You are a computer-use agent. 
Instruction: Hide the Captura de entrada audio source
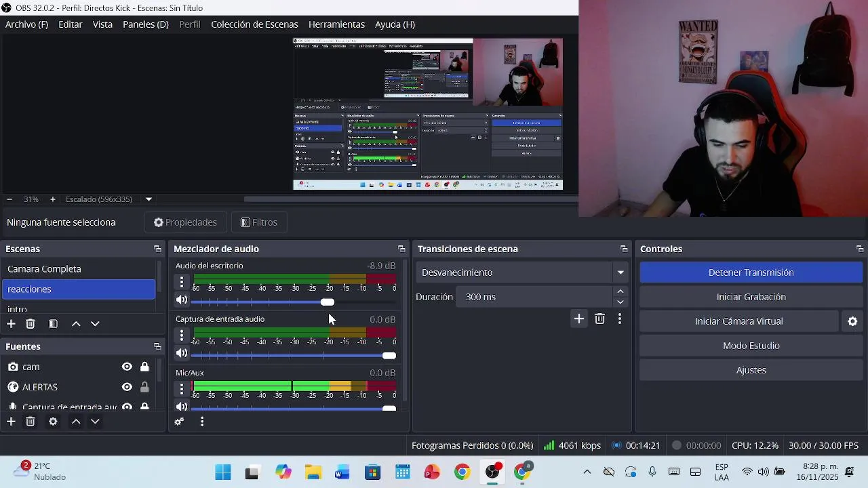[x=127, y=407]
